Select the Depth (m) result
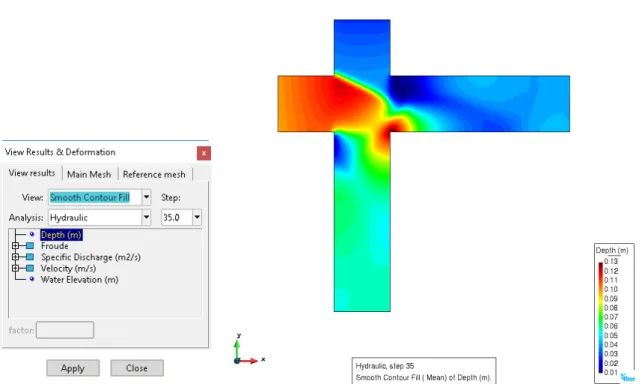Viewport: 642px width, 384px height. pos(61,235)
